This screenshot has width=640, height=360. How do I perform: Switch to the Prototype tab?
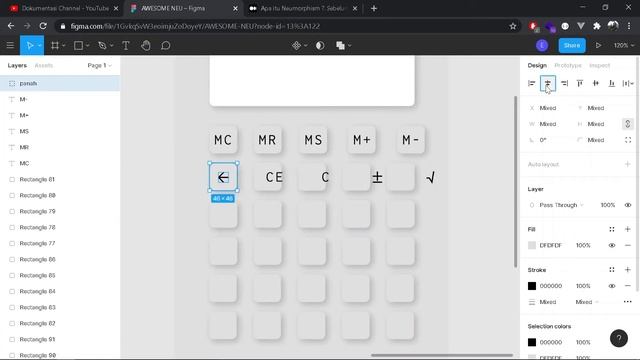coord(568,65)
